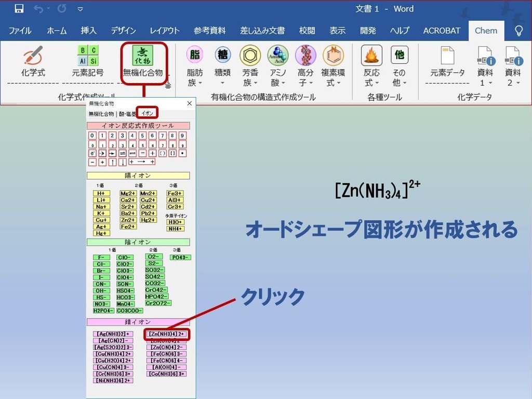This screenshot has width=532, height=399.
Task: Open the 資料 1 reference dropdown
Action: pyautogui.click(x=485, y=66)
